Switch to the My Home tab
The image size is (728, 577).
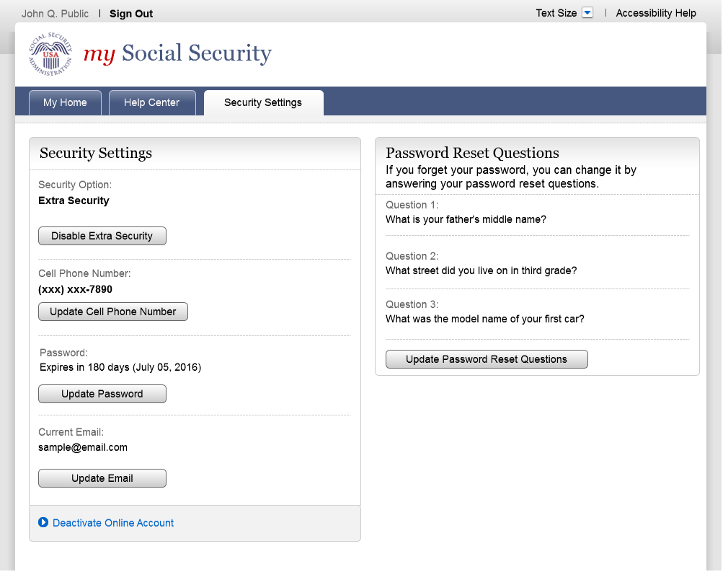click(x=65, y=102)
